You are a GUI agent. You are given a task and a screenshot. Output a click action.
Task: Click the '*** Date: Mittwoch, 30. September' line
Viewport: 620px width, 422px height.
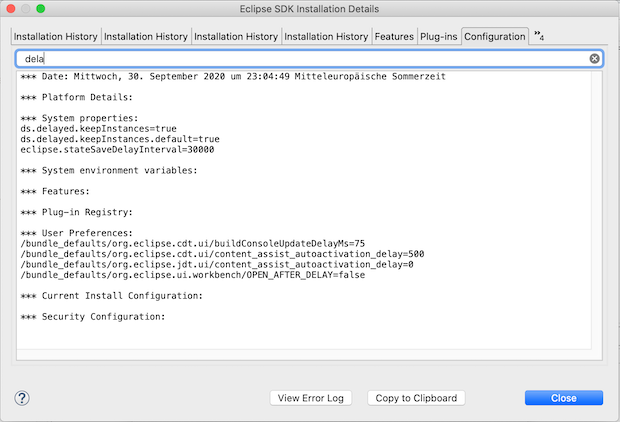click(233, 76)
